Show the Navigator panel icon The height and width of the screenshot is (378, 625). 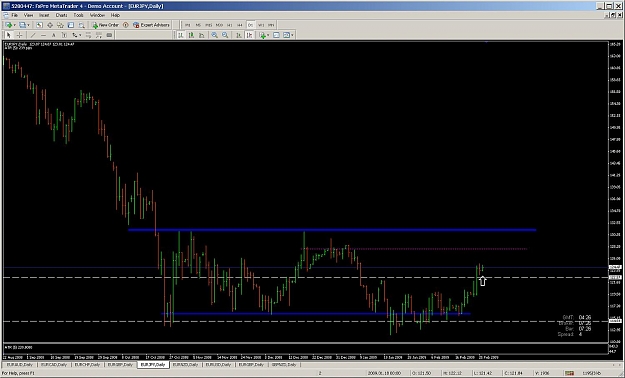pos(60,25)
